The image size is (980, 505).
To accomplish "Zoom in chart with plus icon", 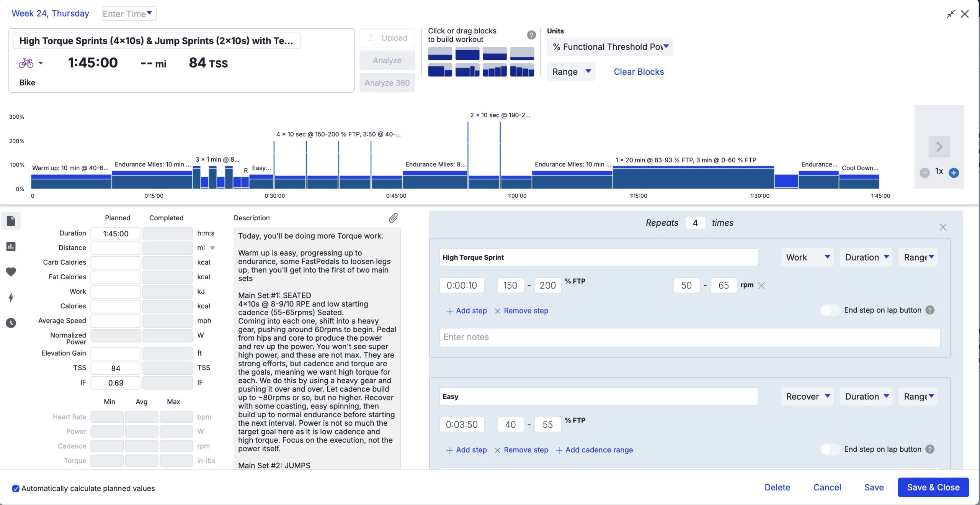I will coord(954,173).
